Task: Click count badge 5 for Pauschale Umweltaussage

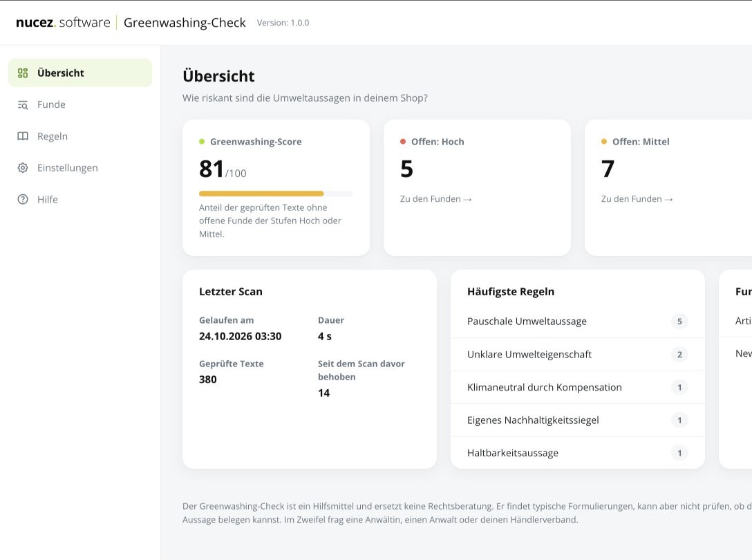Action: pos(679,321)
